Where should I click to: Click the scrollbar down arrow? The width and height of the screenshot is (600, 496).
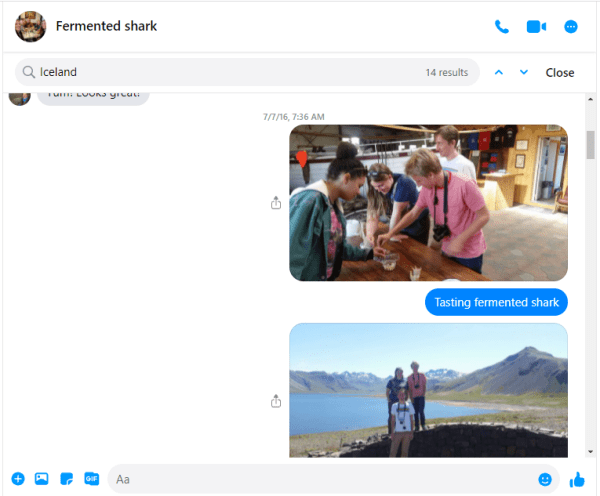pyautogui.click(x=590, y=452)
